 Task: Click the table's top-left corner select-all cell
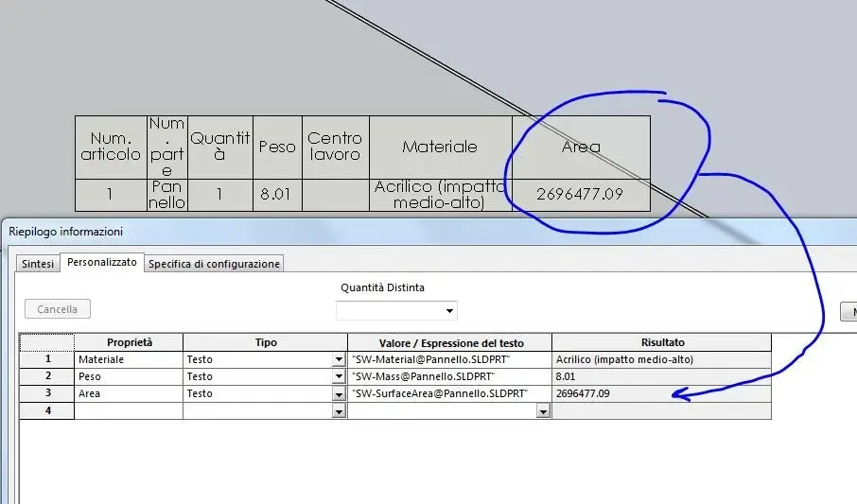point(47,342)
